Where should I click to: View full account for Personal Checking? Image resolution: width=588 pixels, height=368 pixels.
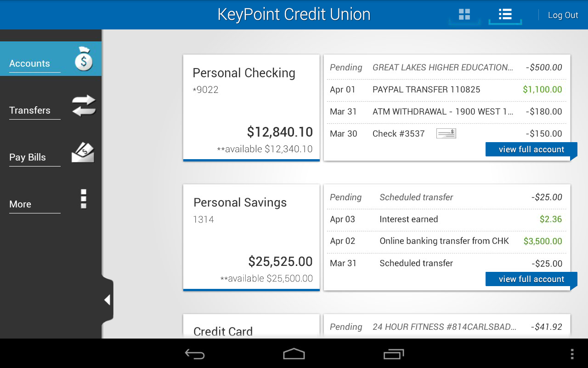(x=531, y=149)
